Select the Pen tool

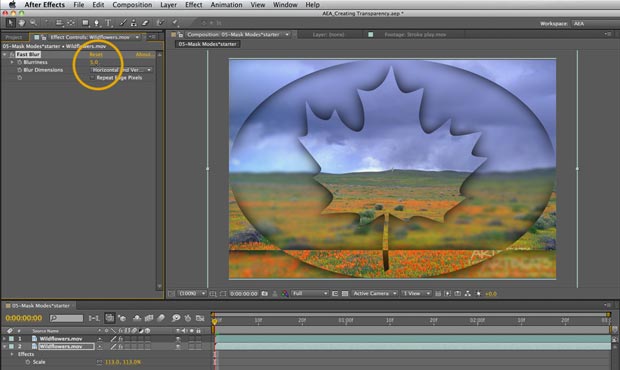tap(96, 23)
